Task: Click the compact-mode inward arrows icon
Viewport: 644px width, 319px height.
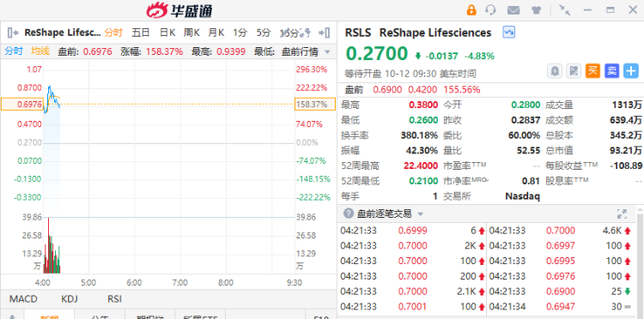Action: [x=565, y=9]
